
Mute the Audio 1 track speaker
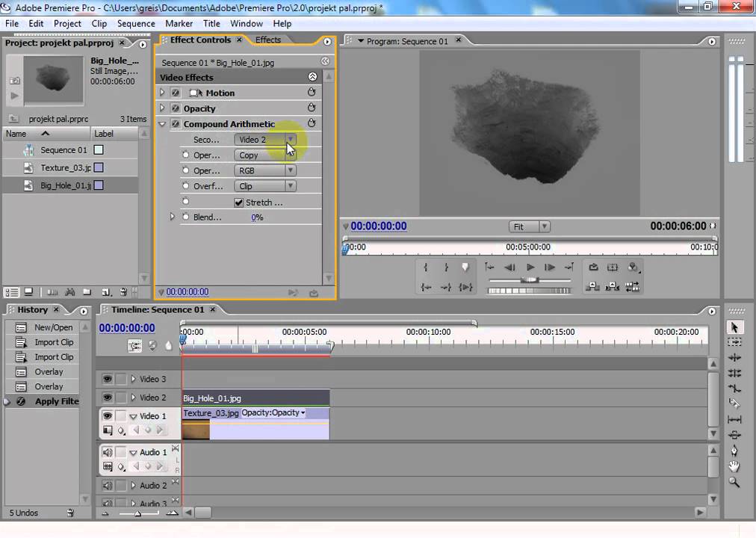107,452
